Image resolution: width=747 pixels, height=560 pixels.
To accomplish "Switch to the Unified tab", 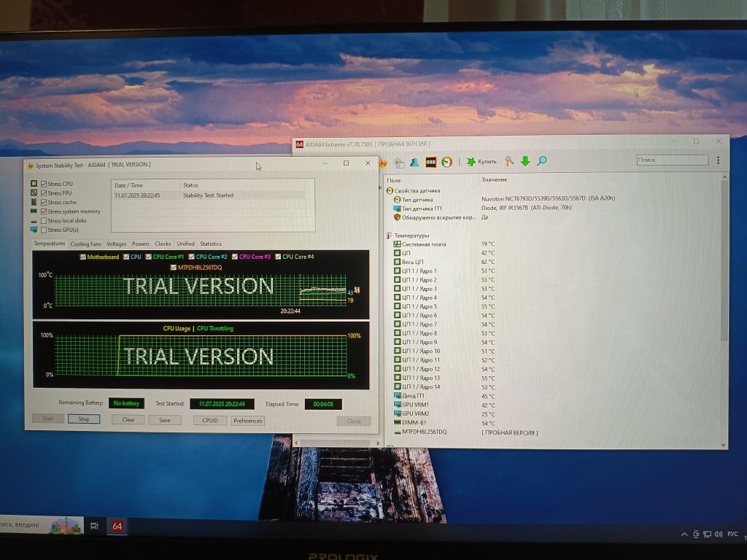I will tap(186, 244).
